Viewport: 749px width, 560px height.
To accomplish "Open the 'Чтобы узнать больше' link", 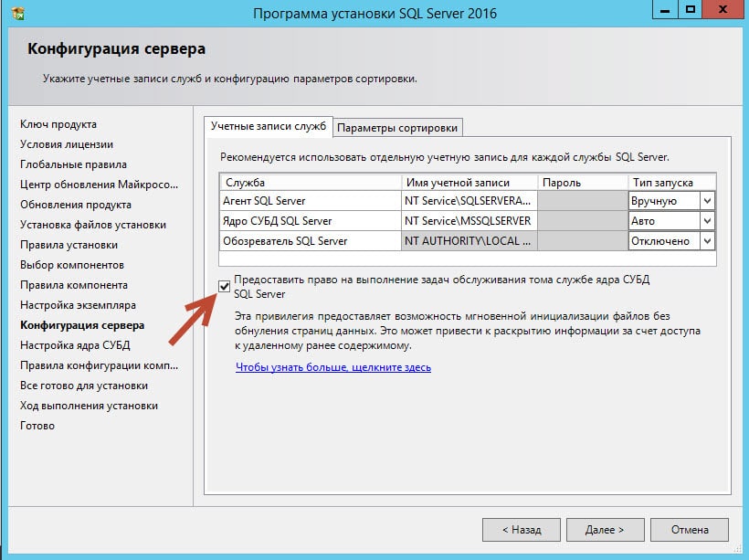I will [332, 368].
